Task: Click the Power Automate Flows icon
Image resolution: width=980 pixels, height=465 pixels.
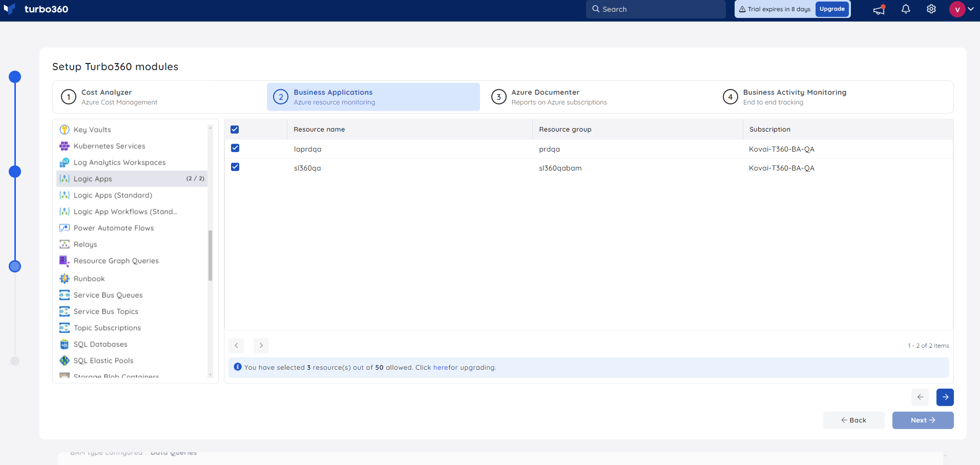Action: 65,228
